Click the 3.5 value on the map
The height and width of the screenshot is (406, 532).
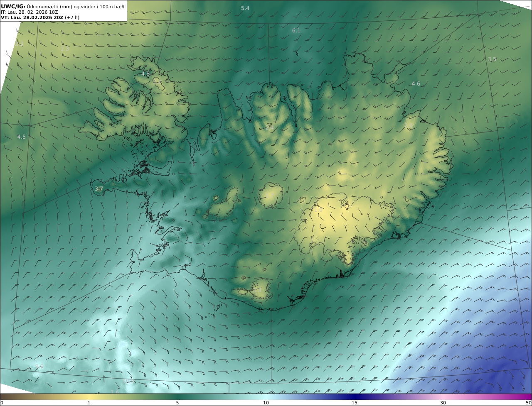(x=492, y=59)
